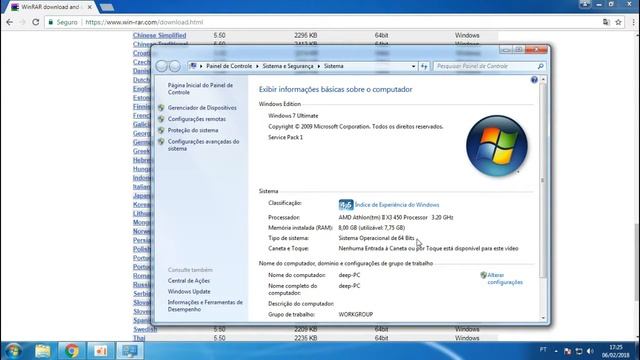Click shield icon beside Gerenciador de Dispositivos

[161, 108]
